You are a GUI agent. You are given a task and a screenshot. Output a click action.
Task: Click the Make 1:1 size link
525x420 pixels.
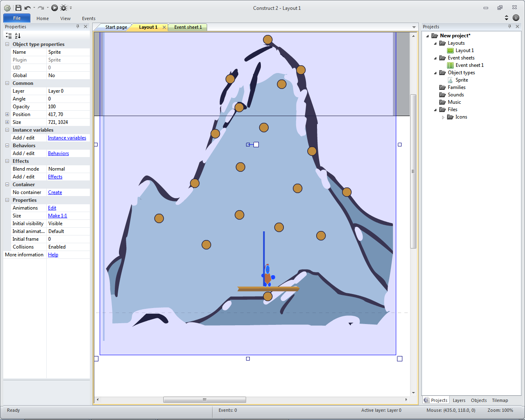(57, 216)
